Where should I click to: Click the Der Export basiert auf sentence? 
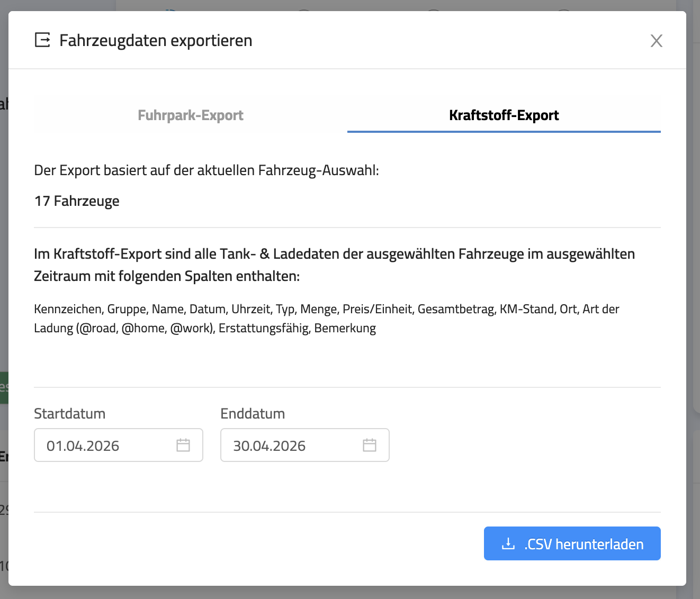(x=207, y=170)
